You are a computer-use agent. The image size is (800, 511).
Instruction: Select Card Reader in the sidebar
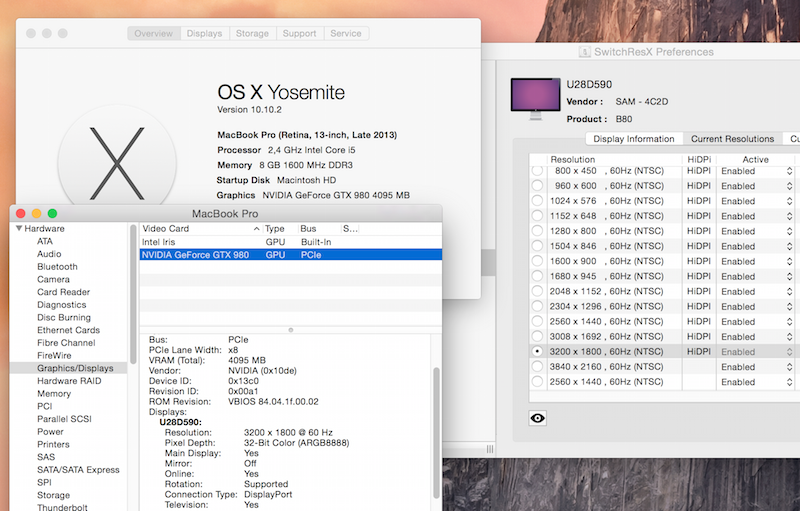[x=63, y=292]
